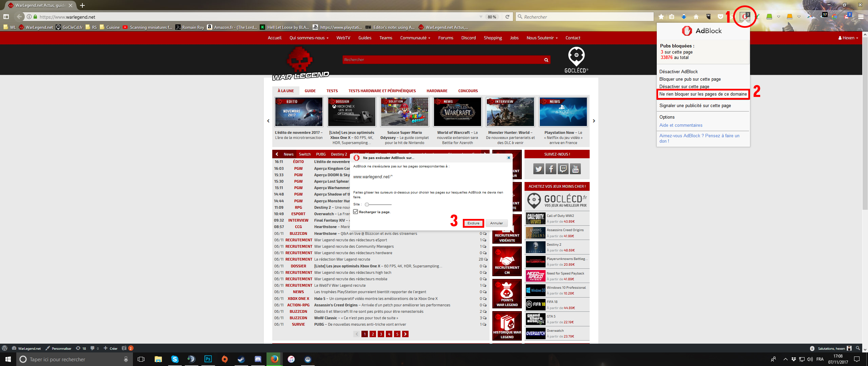Go to news page 2
The width and height of the screenshot is (868, 366).
373,334
